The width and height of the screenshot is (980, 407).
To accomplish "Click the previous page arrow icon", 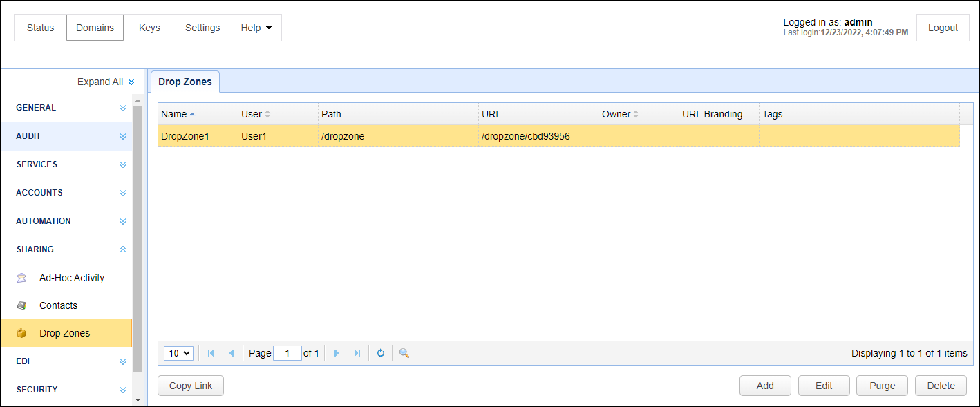I will 232,353.
